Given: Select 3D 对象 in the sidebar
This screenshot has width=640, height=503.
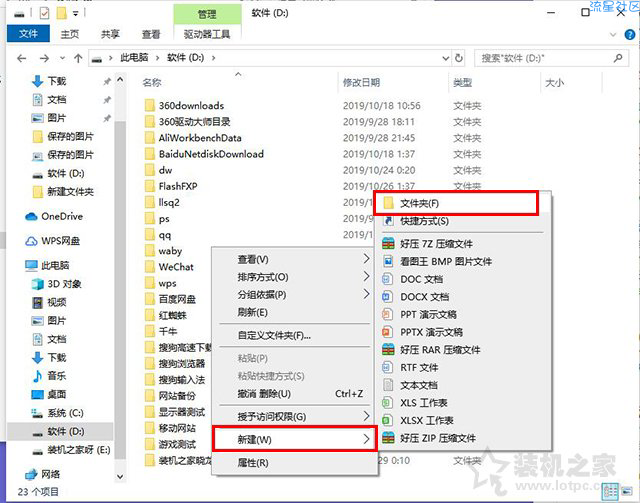Looking at the screenshot, I should [x=56, y=284].
